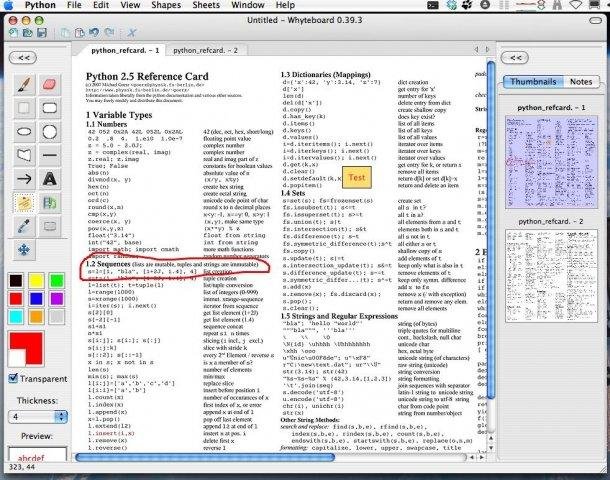Click the large current-color red indicator
This screenshot has width=610, height=480.
coord(26,349)
